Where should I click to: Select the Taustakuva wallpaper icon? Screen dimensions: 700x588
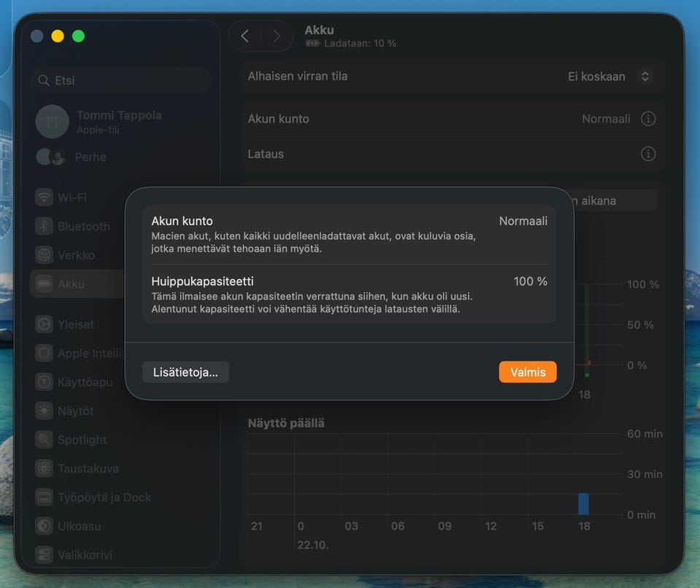pyautogui.click(x=44, y=469)
